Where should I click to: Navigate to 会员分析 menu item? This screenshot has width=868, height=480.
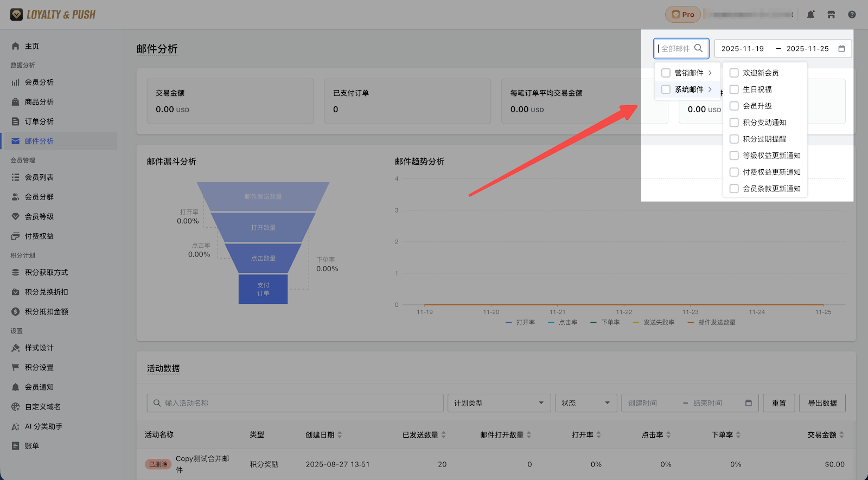(39, 82)
